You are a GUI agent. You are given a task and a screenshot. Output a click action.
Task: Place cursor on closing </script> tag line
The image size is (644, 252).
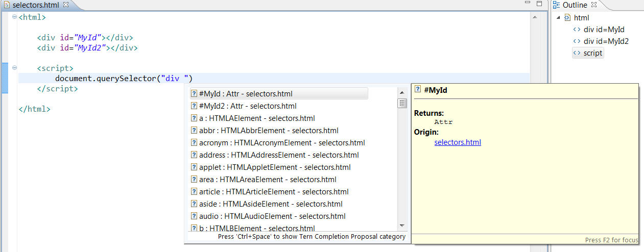57,89
